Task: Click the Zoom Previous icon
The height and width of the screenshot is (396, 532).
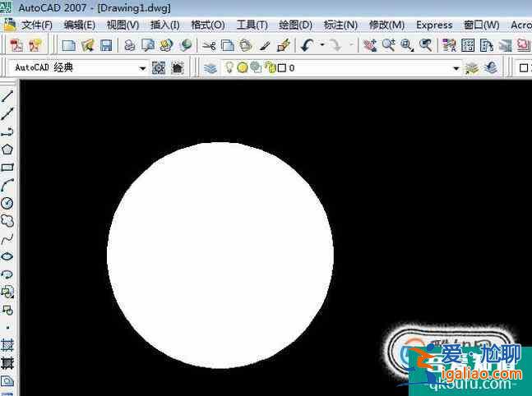Action: tap(425, 45)
